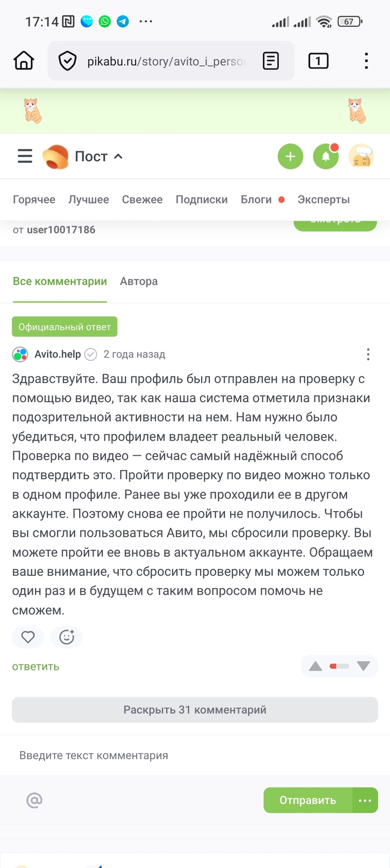This screenshot has height=868, width=390.
Task: Tap the green plus create-post button
Action: tap(290, 156)
